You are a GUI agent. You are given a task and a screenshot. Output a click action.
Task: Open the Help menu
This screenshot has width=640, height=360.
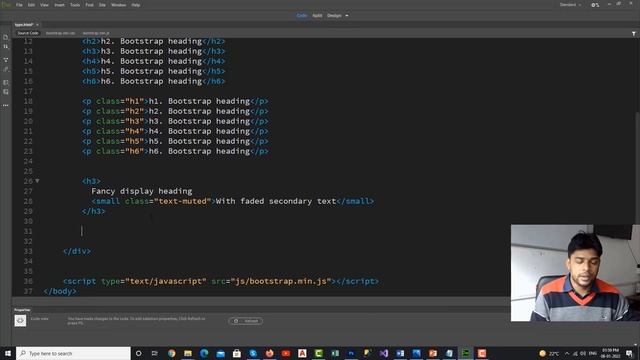point(136,5)
